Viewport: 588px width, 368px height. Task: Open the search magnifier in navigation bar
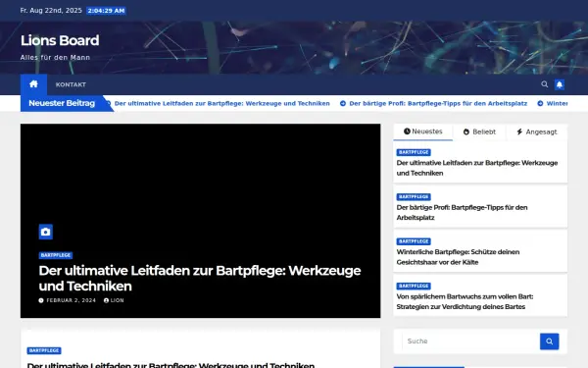pos(545,84)
